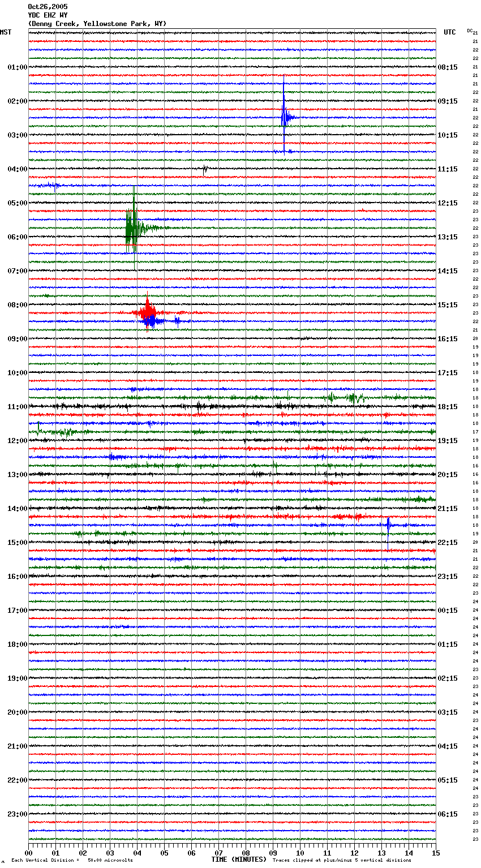Click the small black blip at 04:00 trace

205,169
